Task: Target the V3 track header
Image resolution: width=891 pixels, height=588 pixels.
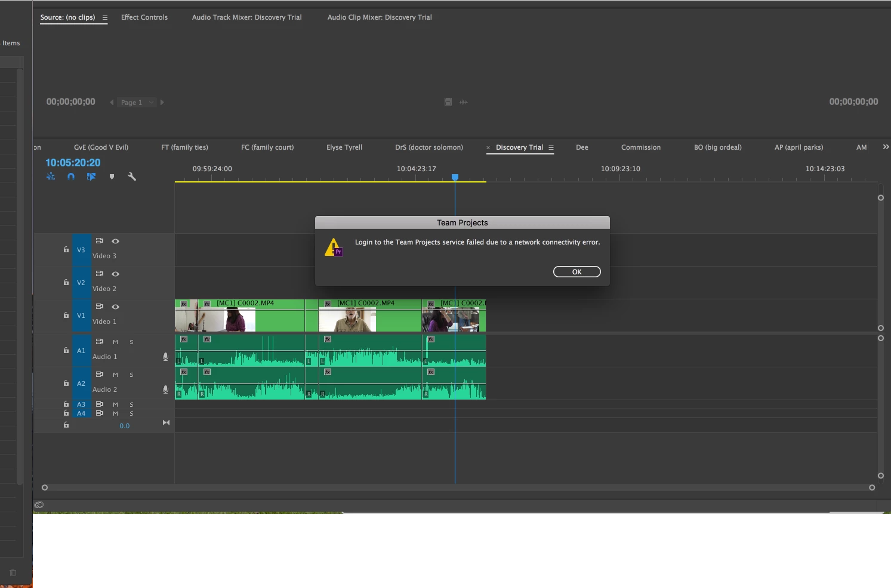Action: pos(81,250)
